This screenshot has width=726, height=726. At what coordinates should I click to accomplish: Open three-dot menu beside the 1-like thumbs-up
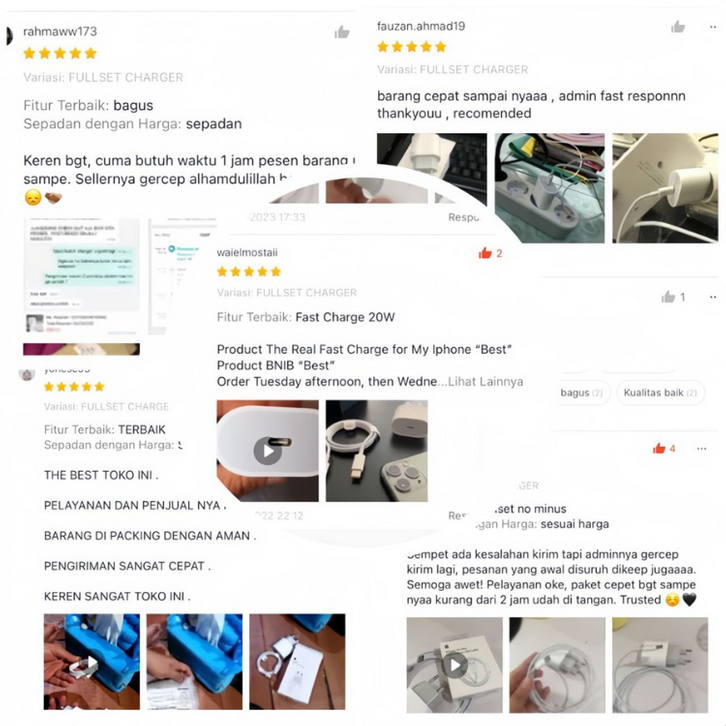tap(713, 297)
